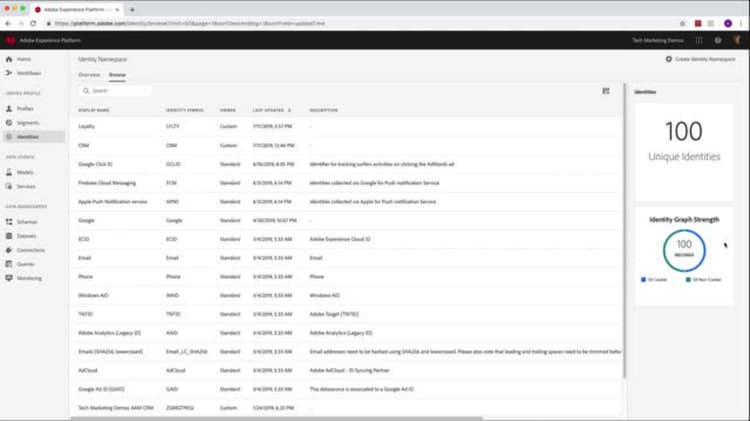The width and height of the screenshot is (750, 421).
Task: Switch to the Browse tab
Action: (117, 75)
